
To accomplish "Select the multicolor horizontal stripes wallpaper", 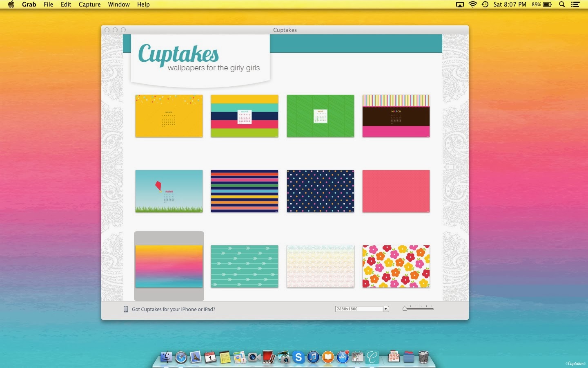I will pos(245,191).
